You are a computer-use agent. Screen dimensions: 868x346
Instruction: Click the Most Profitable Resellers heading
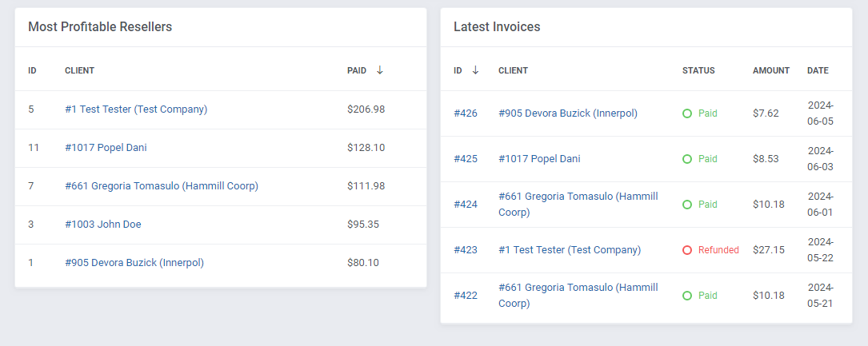(x=100, y=26)
